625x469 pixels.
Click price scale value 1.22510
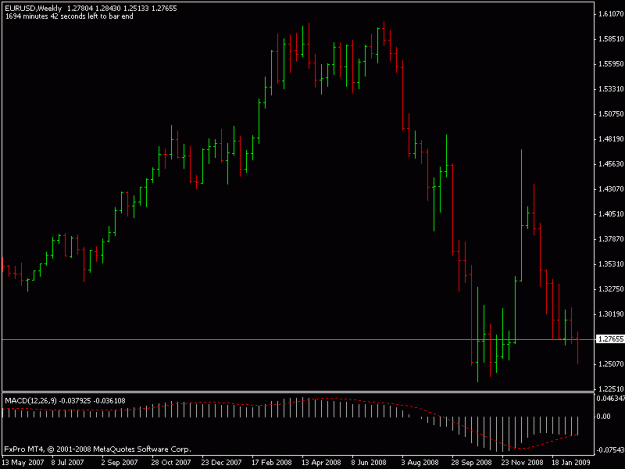click(x=611, y=389)
